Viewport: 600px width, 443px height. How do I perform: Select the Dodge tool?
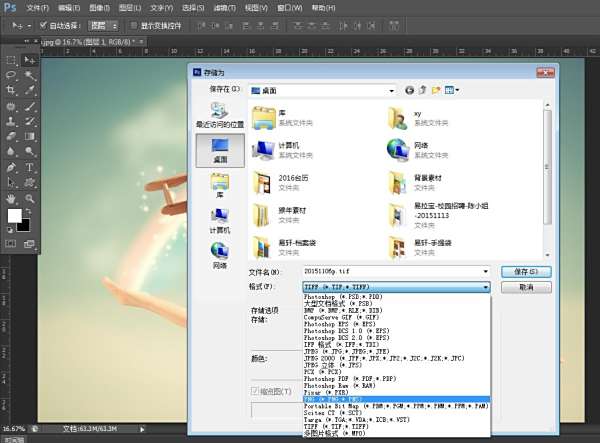(x=30, y=151)
